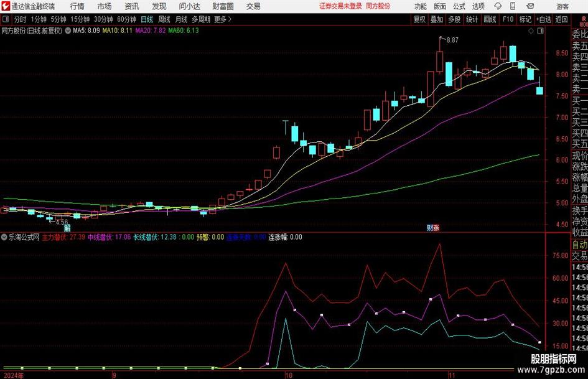
Task: Click the 连涨幅 0.00 indicator label
Action: pos(285,237)
